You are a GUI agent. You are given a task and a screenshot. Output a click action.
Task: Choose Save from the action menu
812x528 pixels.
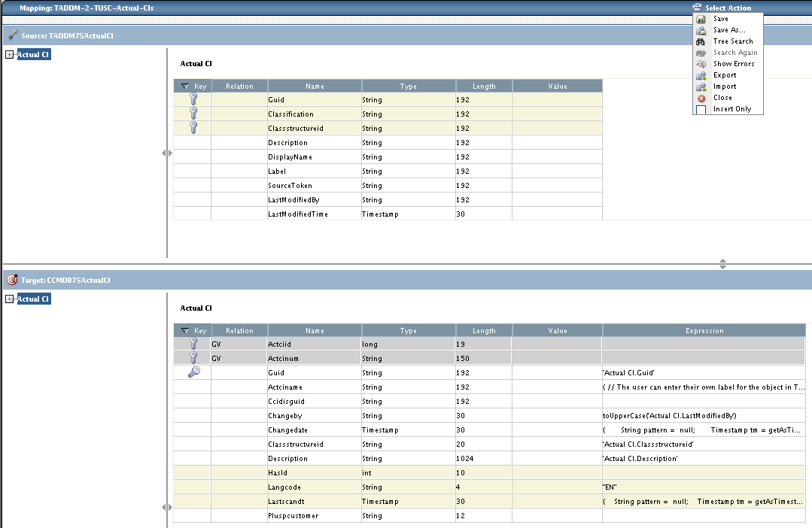coord(720,19)
